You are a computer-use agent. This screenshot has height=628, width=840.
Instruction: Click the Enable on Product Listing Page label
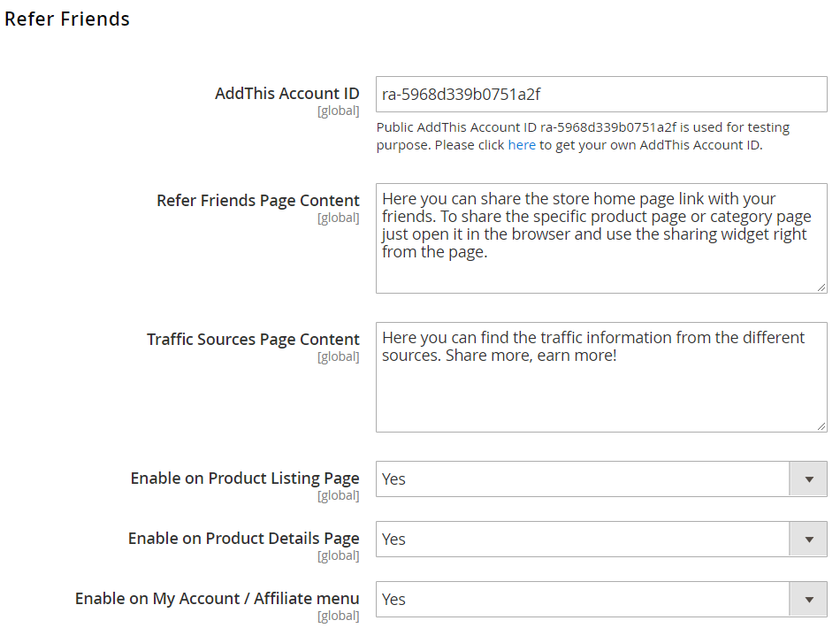click(x=245, y=478)
